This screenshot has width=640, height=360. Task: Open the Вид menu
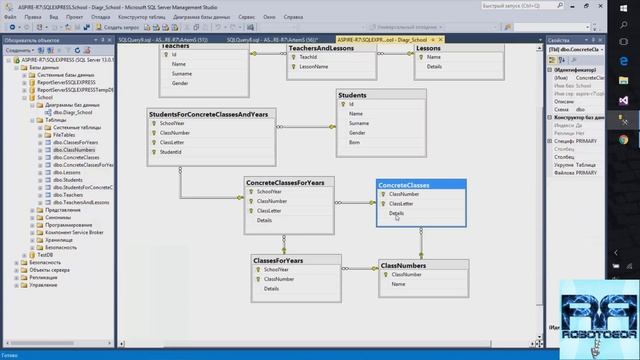(x=54, y=17)
